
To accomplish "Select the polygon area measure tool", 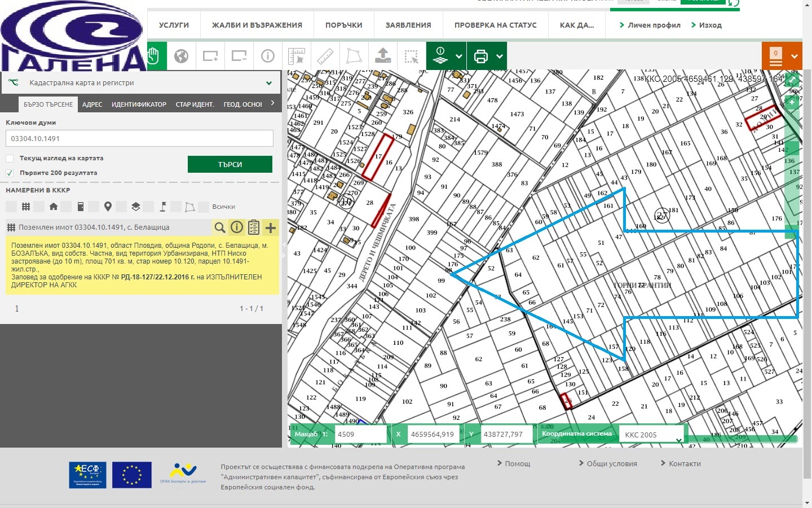I will coord(353,56).
